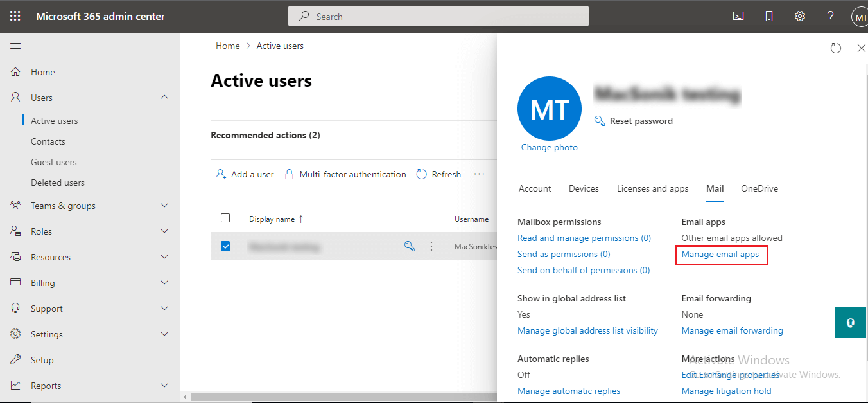Click the Refresh toolbar button

tap(438, 174)
